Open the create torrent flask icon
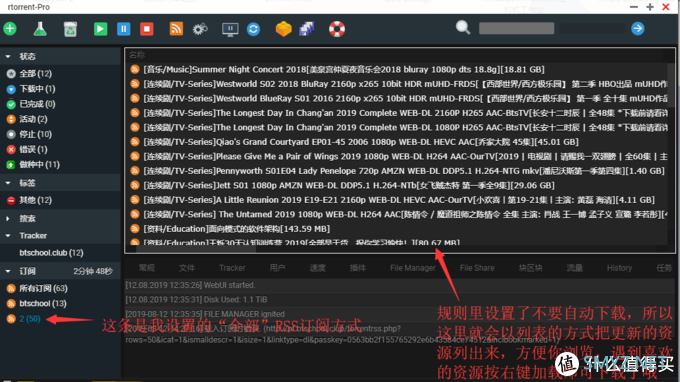The width and height of the screenshot is (680, 382). click(x=40, y=29)
